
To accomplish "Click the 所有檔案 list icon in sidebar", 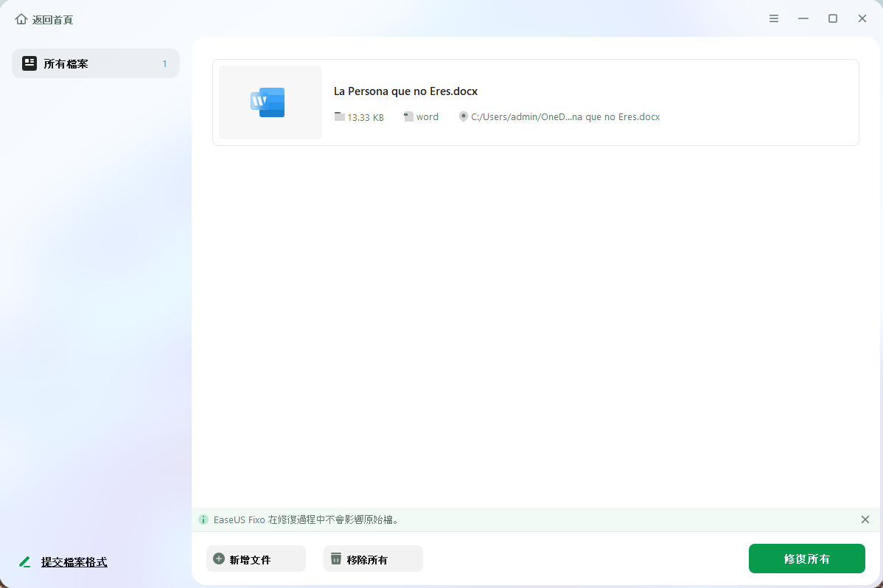I will (x=29, y=63).
